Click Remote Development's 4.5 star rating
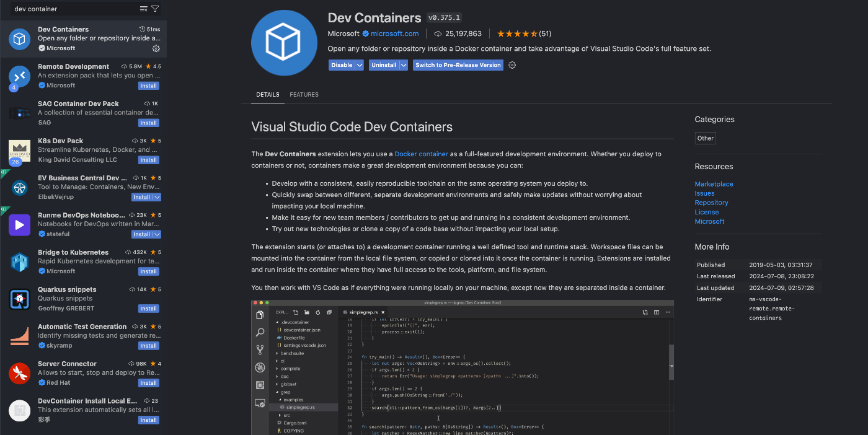The image size is (868, 435). pyautogui.click(x=153, y=66)
